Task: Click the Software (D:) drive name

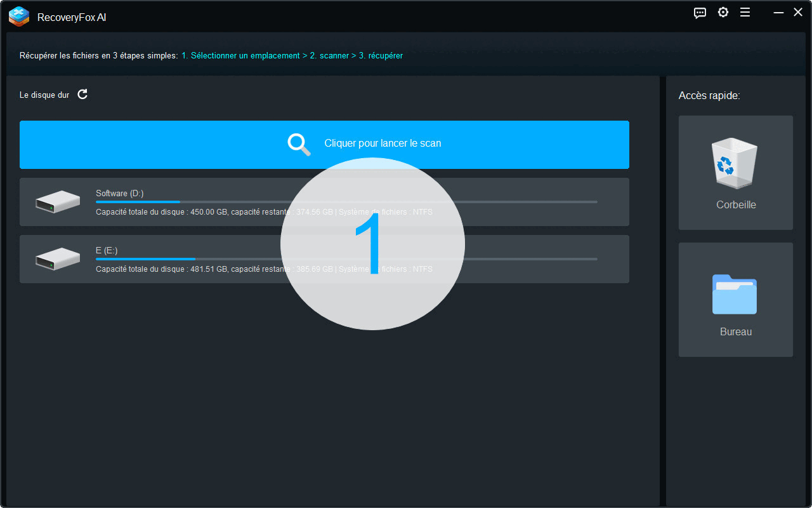Action: [x=119, y=193]
